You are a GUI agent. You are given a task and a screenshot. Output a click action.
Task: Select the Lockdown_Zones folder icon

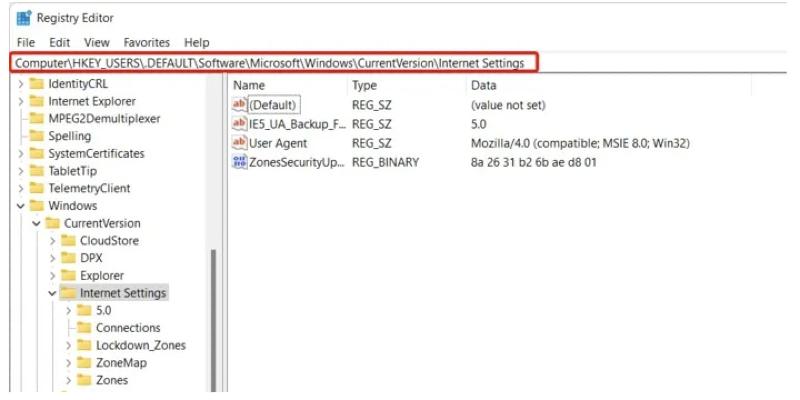coord(84,345)
